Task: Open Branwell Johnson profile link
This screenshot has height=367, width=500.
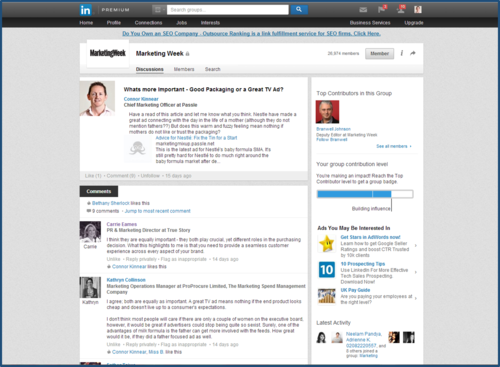Action: [333, 129]
